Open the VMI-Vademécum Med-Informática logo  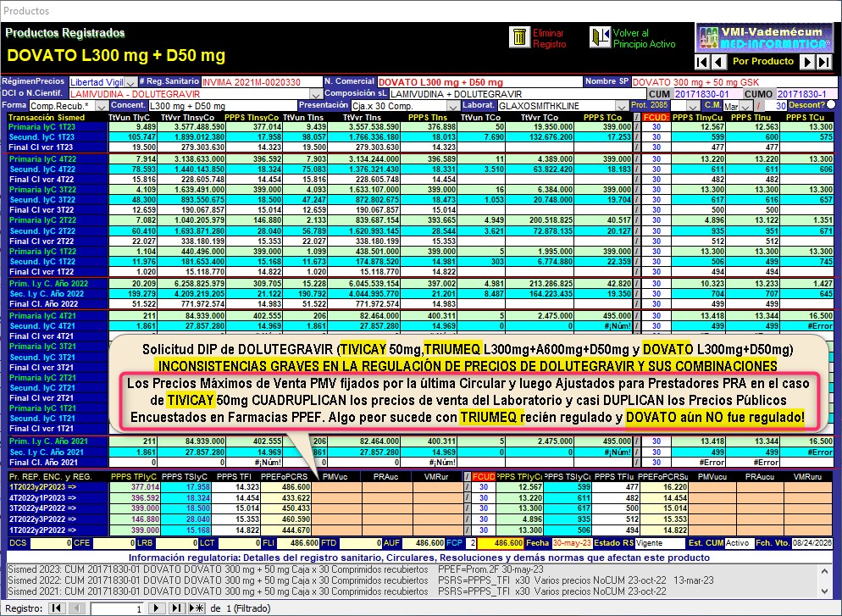[x=765, y=37]
